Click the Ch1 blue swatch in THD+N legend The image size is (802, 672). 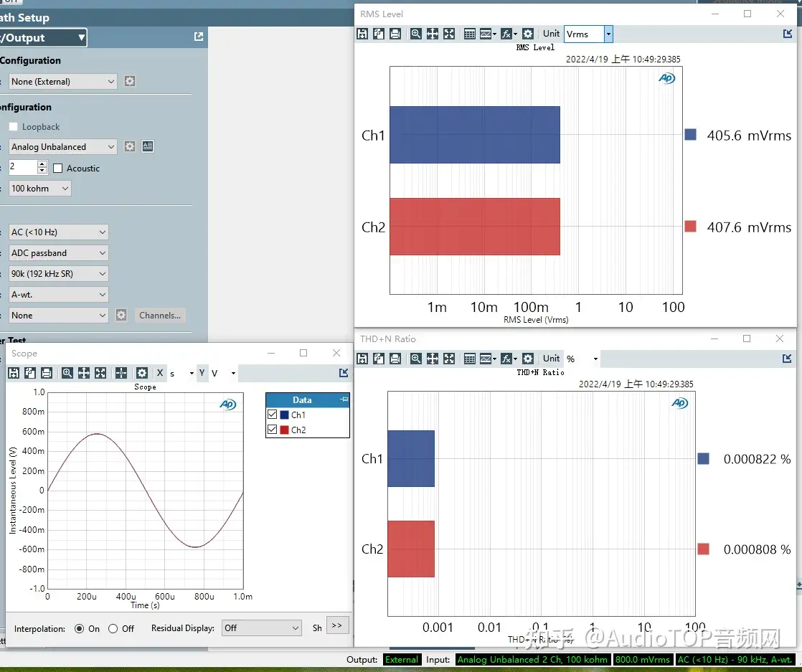(703, 458)
